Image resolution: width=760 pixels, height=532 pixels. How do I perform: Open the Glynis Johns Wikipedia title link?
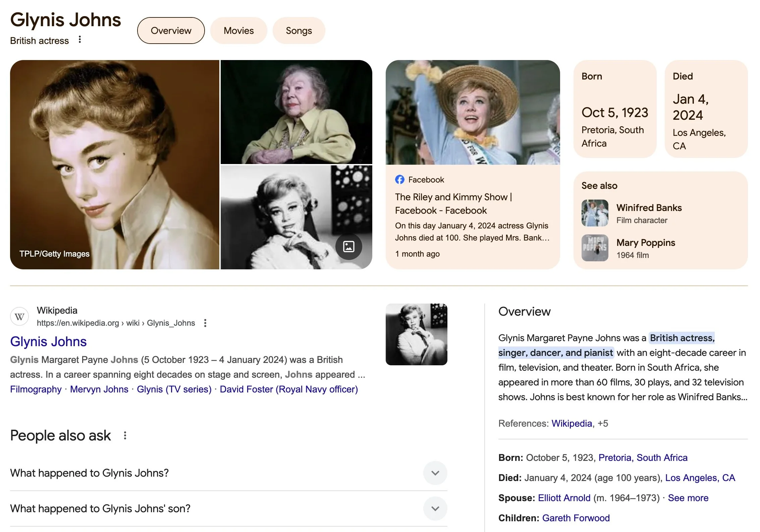click(48, 341)
